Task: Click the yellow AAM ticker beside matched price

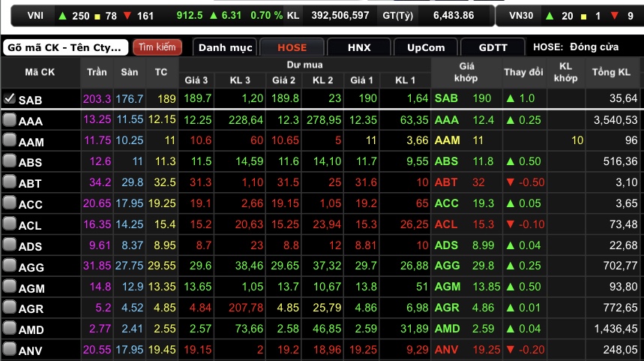Action: [448, 140]
